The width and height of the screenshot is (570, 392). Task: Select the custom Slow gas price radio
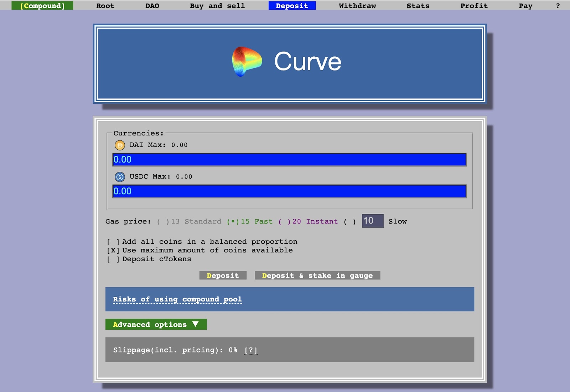(349, 222)
